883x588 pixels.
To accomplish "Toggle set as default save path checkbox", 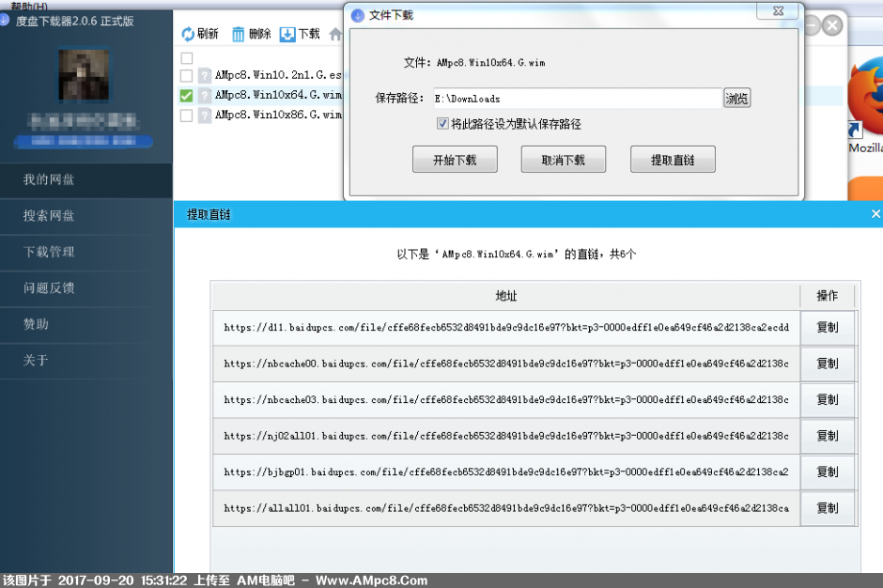I will click(x=442, y=124).
